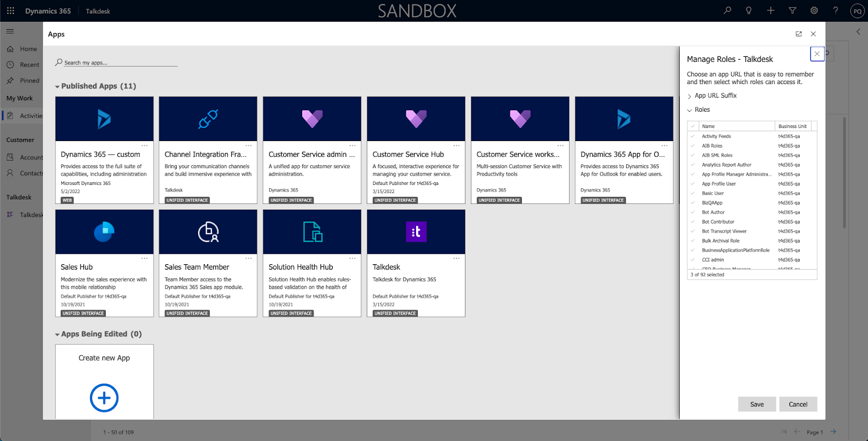Click the lightbulb assistant icon
The height and width of the screenshot is (441, 868).
pos(749,10)
